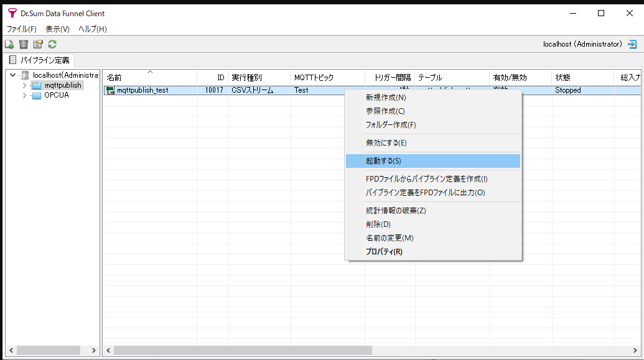
Task: Sort by the テーブル column header
Action: [x=452, y=77]
